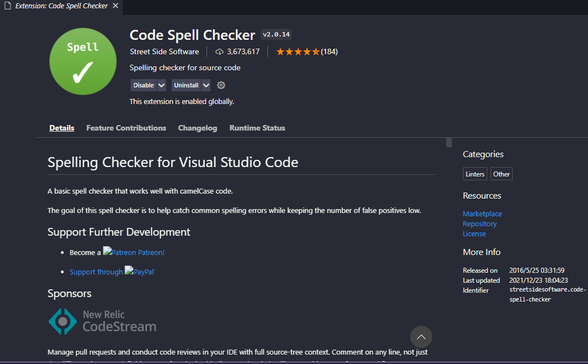
Task: Click the details pane vertical scrollbar thumb
Action: coord(449,142)
